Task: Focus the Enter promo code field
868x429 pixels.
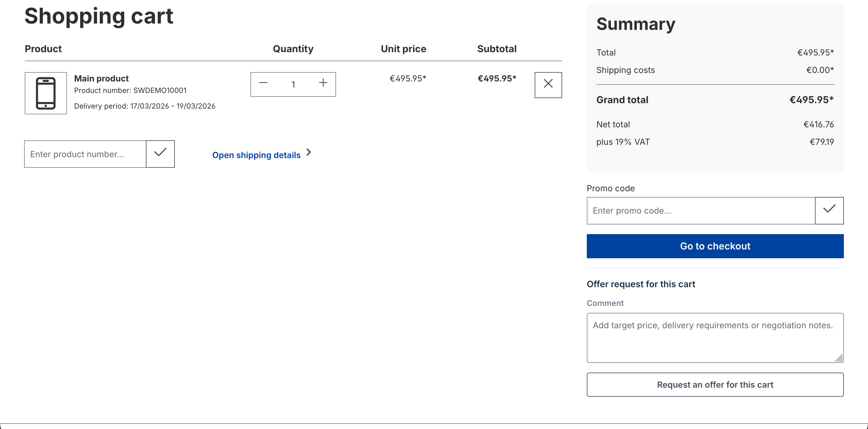Action: [700, 211]
